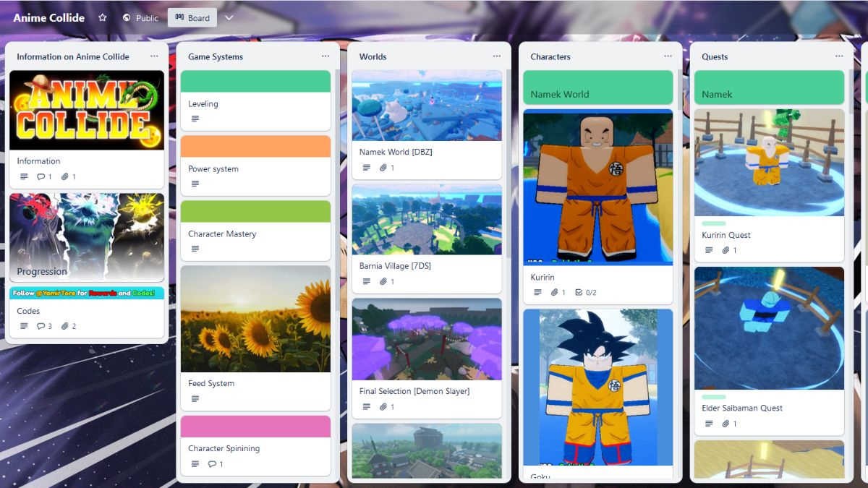
Task: Click the Anime Collide board title
Action: pyautogui.click(x=48, y=17)
